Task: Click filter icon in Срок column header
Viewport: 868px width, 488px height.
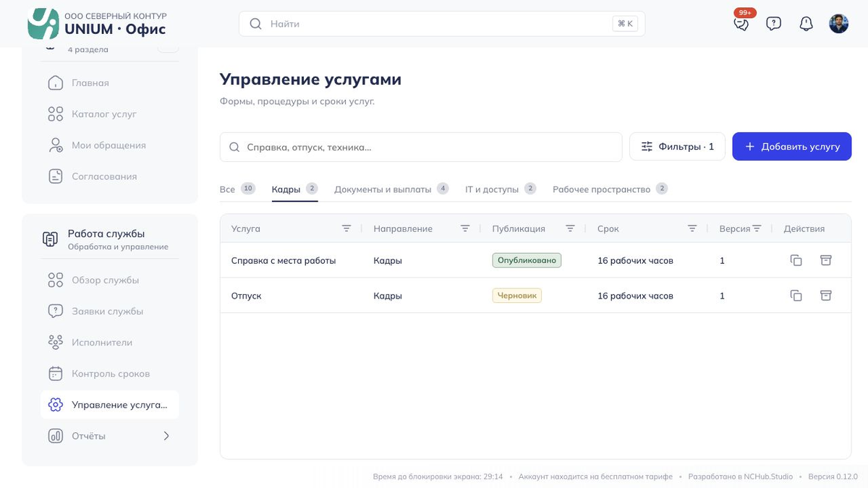Action: (x=692, y=228)
